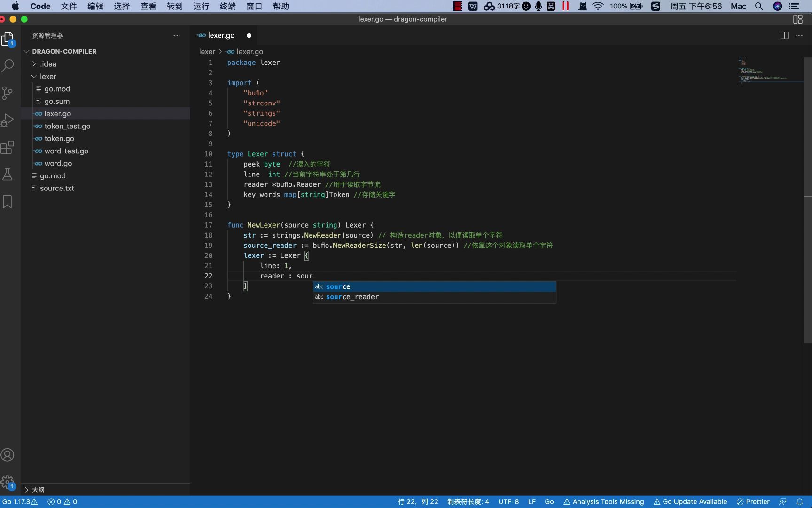The image size is (812, 508).
Task: Open the 查看 menu
Action: point(148,6)
